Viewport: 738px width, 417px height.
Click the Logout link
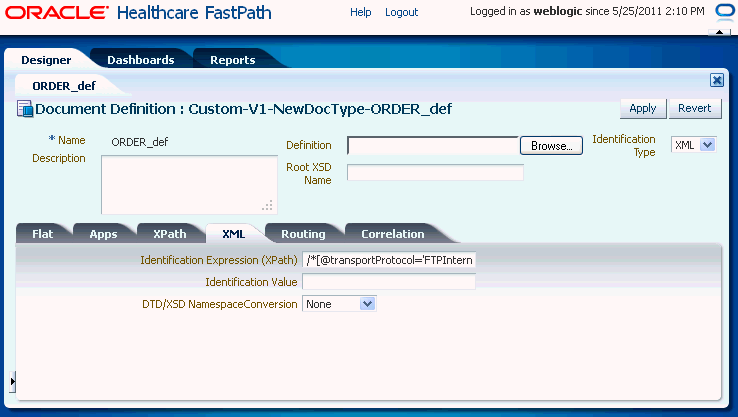(401, 12)
